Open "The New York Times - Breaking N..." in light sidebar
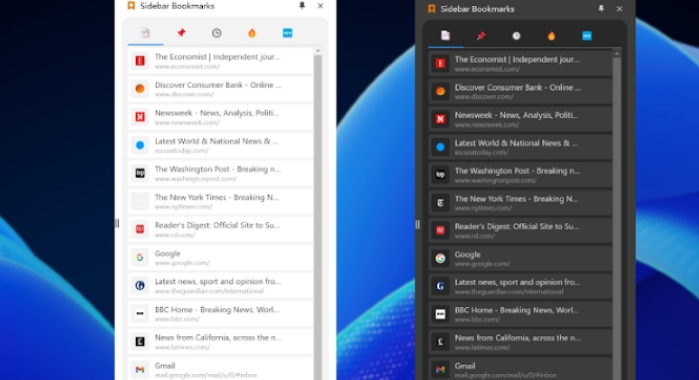 pyautogui.click(x=220, y=202)
